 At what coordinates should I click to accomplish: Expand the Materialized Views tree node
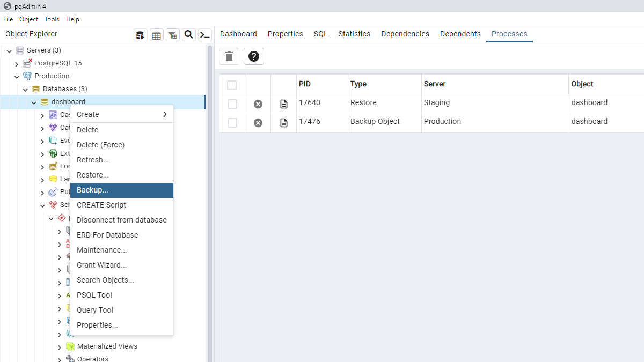pos(60,347)
